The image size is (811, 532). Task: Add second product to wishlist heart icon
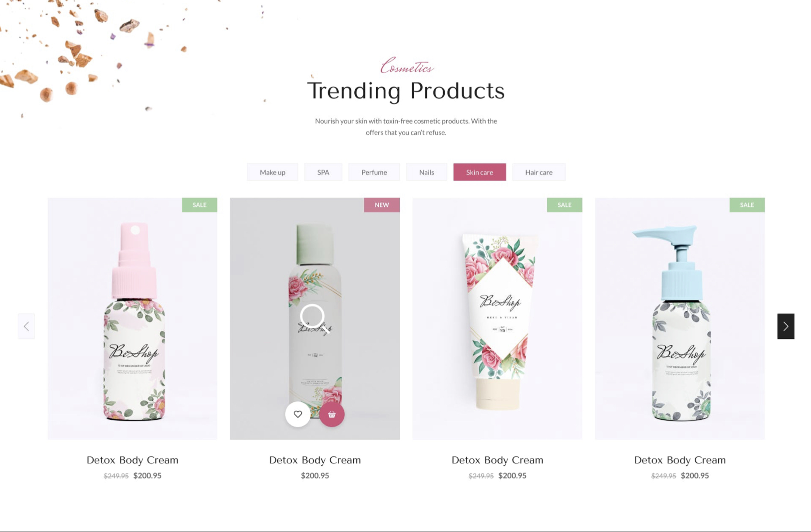pos(298,414)
